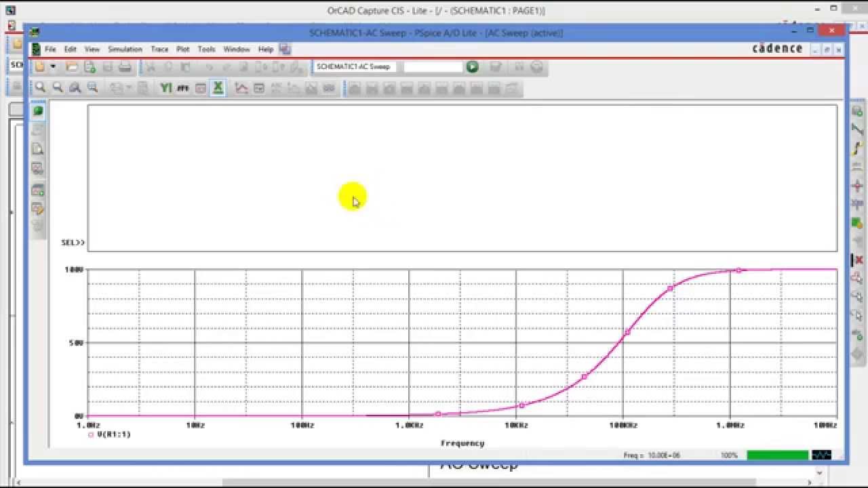
Task: Toggle the highlighted Log X Axis button
Action: [218, 87]
